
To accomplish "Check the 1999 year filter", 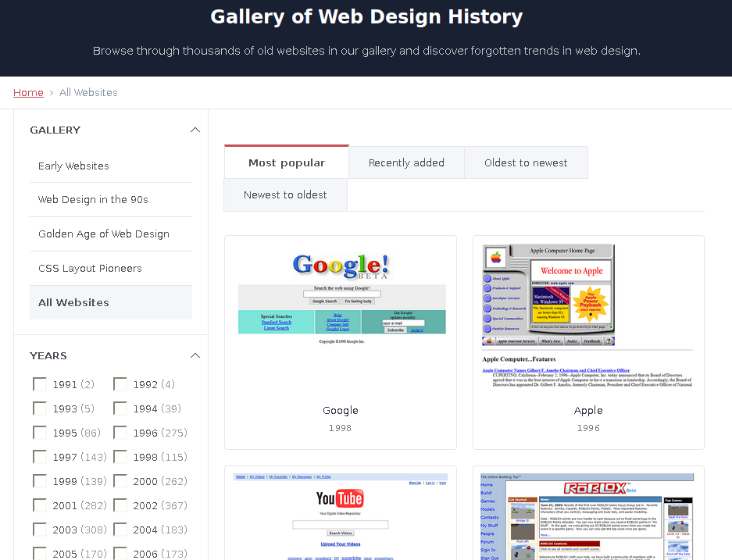I will (x=40, y=481).
